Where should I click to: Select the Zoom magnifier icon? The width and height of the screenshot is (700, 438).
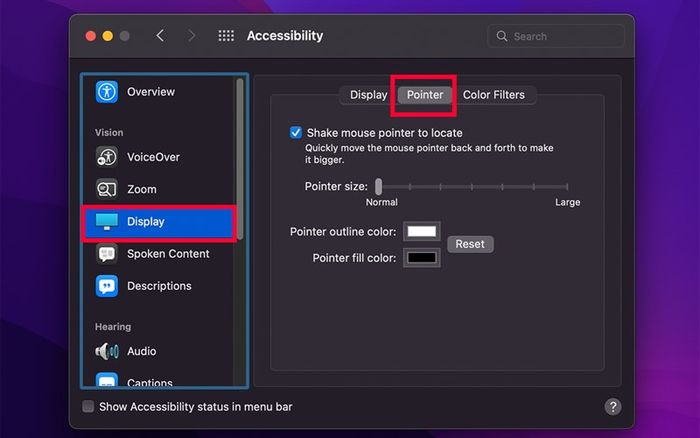pos(107,189)
